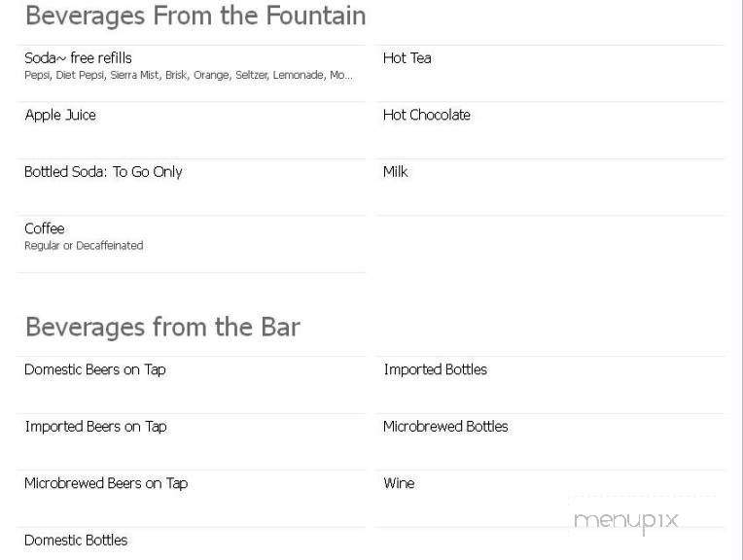
Task: Open the Imported Bottles item
Action: pyautogui.click(x=436, y=369)
